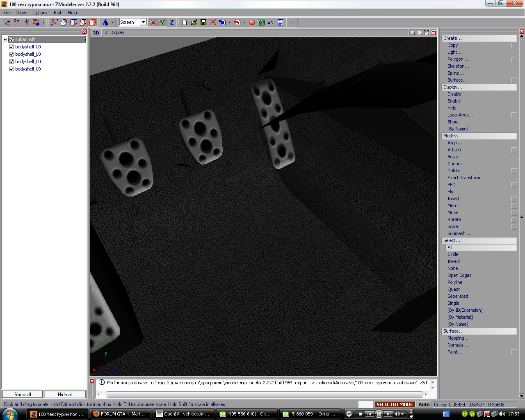Viewport: 525px width, 420px height.
Task: Toggle the option box beside Copy
Action: pos(514,46)
